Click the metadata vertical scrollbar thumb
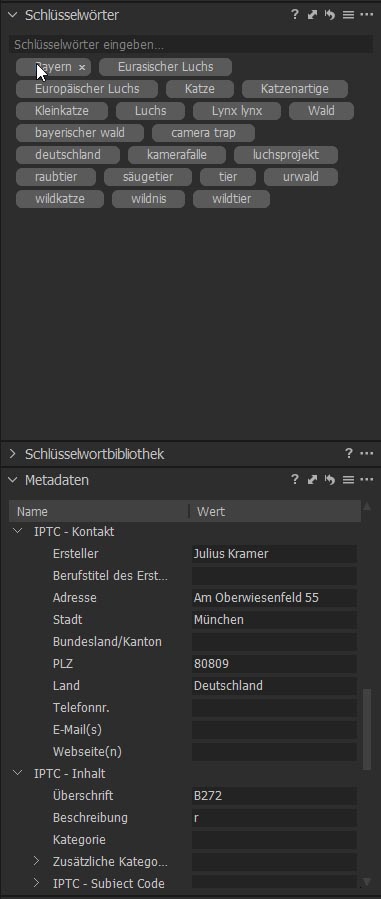The height and width of the screenshot is (899, 381). 367,729
